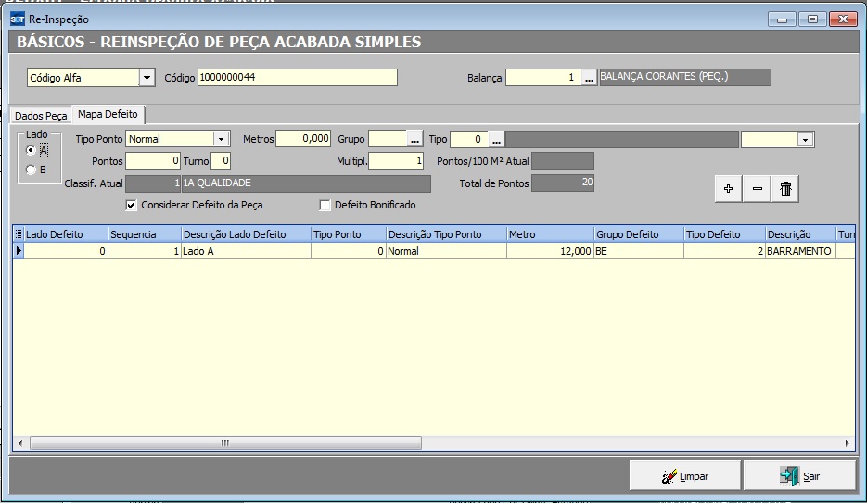
Task: Click the trash can delete icon
Action: pyautogui.click(x=785, y=189)
